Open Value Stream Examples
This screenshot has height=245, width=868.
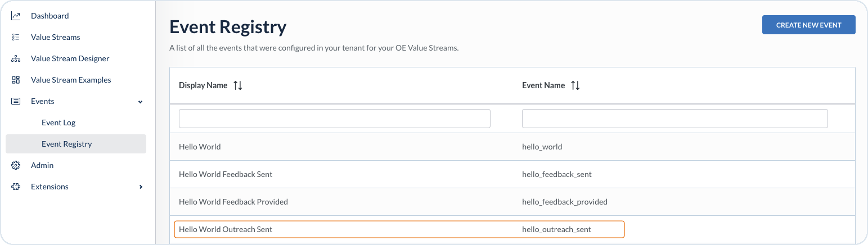click(71, 80)
